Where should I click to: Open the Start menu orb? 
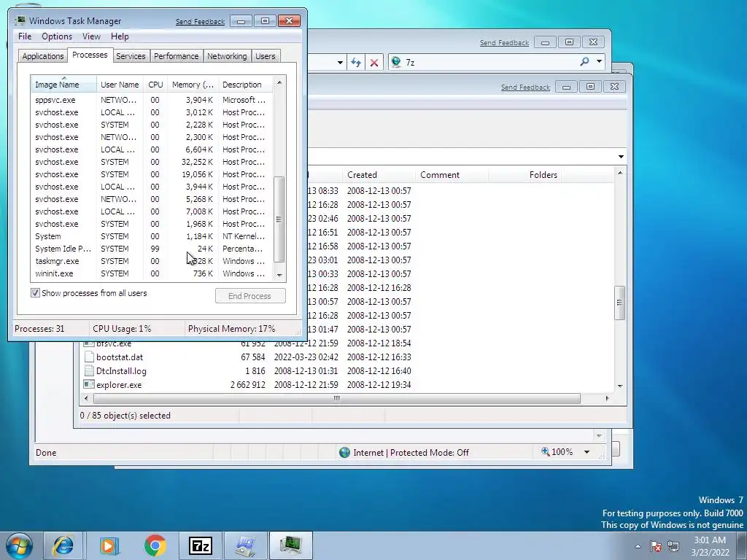[x=20, y=545]
